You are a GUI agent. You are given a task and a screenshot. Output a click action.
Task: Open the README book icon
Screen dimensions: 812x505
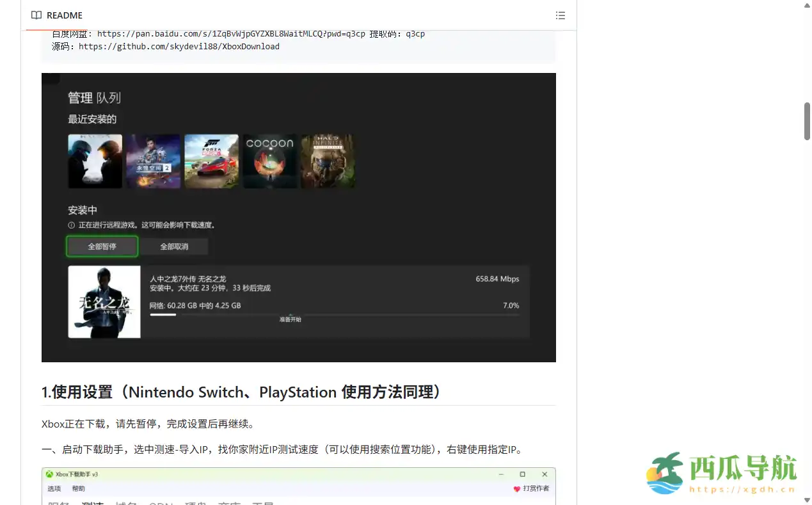coord(36,15)
